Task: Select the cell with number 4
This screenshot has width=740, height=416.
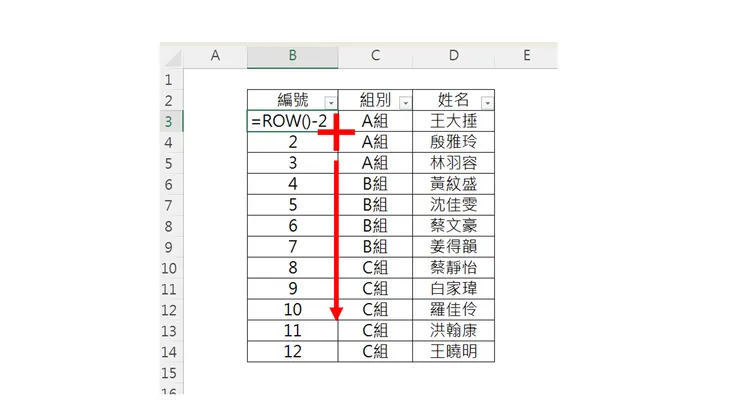Action: pos(293,184)
